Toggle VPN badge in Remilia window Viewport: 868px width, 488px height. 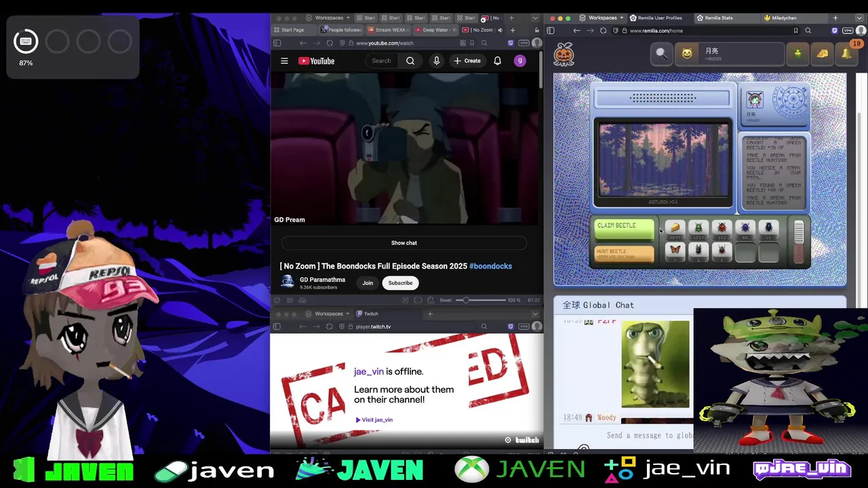pyautogui.click(x=848, y=30)
